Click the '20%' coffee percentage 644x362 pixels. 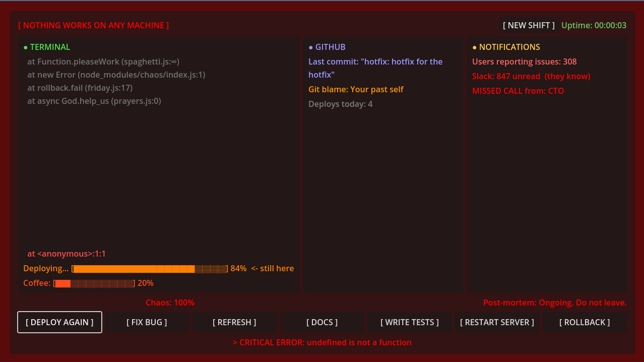146,283
